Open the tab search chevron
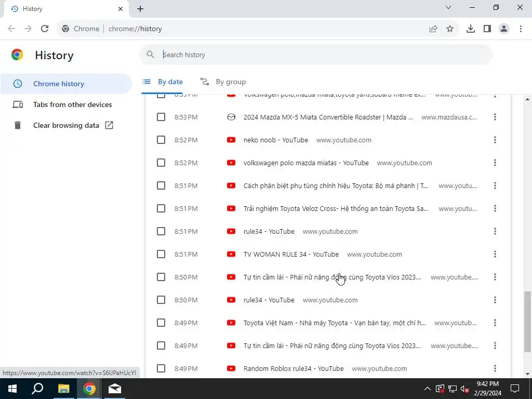 [448, 7]
